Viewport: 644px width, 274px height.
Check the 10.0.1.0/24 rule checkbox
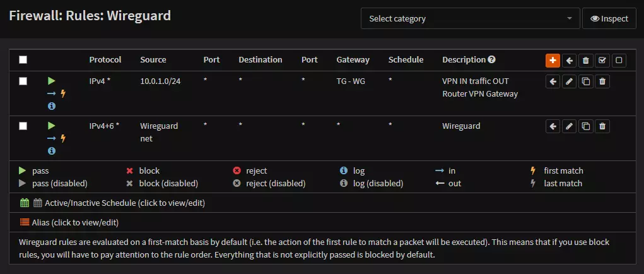click(23, 81)
